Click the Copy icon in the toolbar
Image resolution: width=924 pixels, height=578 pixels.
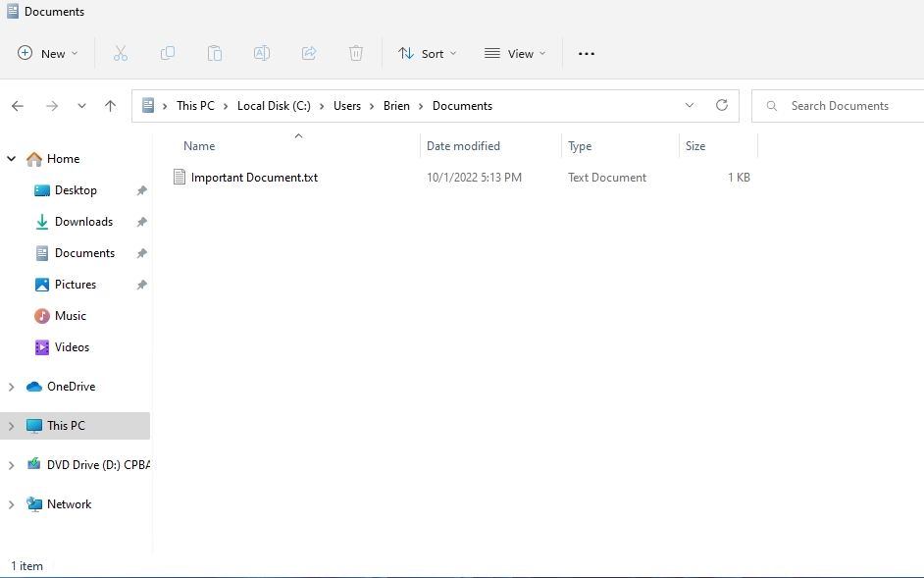click(x=168, y=53)
